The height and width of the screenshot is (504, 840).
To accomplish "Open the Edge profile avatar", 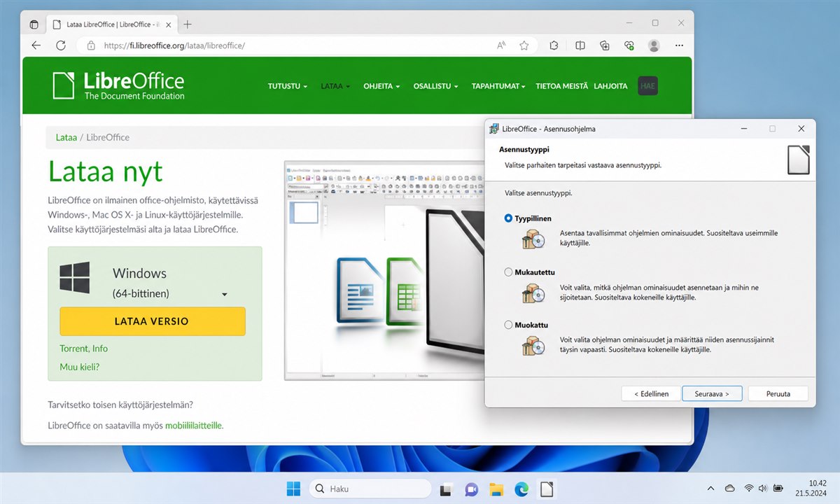I will [654, 45].
